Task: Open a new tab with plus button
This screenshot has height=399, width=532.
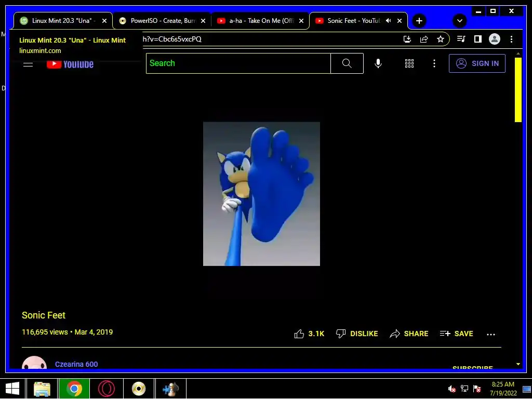Action: pos(419,21)
